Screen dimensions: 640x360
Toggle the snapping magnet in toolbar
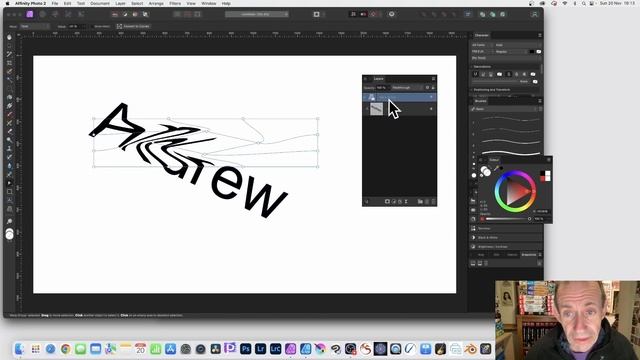pyautogui.click(x=373, y=14)
